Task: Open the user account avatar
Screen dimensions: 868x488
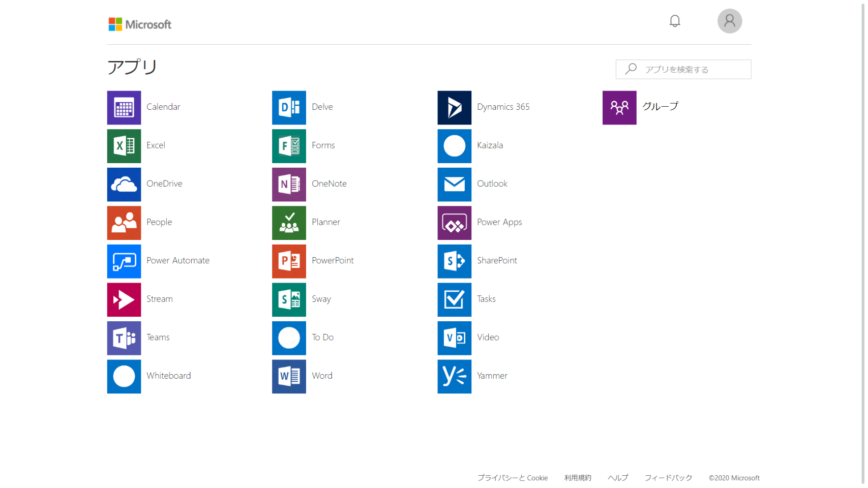Action: click(x=729, y=21)
